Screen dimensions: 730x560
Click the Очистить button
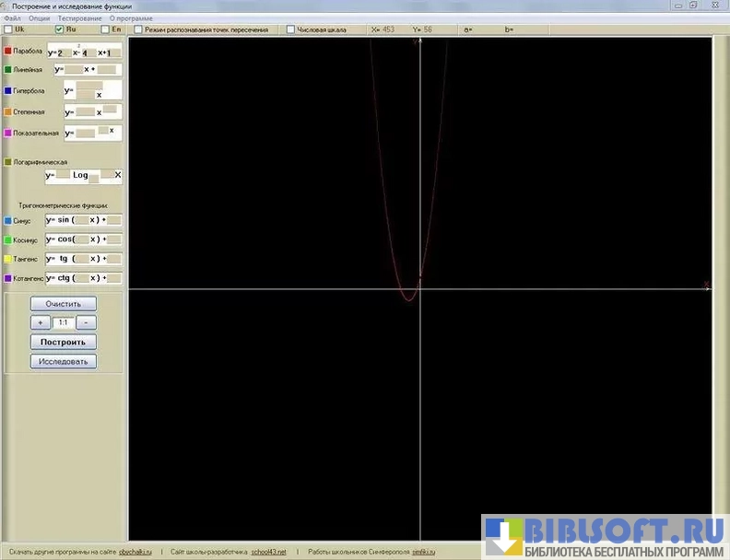click(x=63, y=304)
